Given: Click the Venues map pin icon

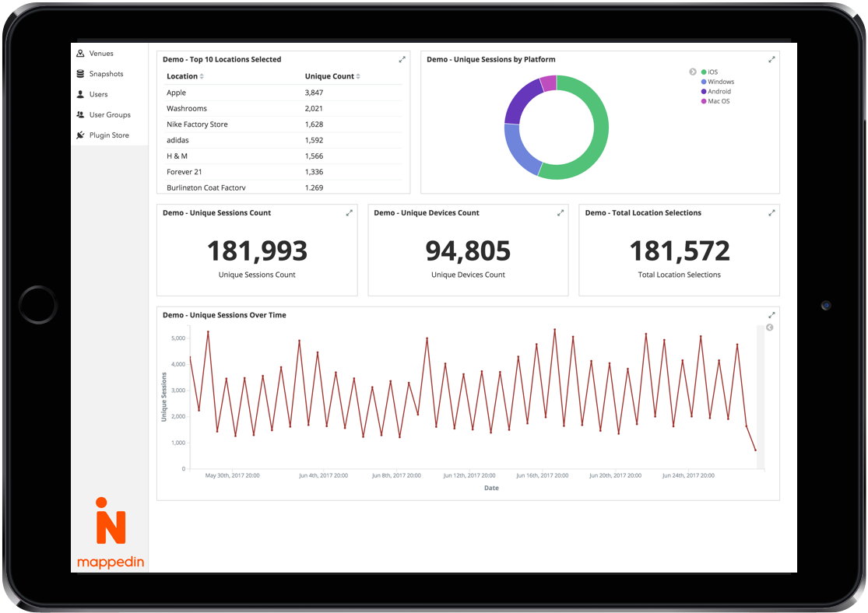Looking at the screenshot, I should pyautogui.click(x=80, y=53).
